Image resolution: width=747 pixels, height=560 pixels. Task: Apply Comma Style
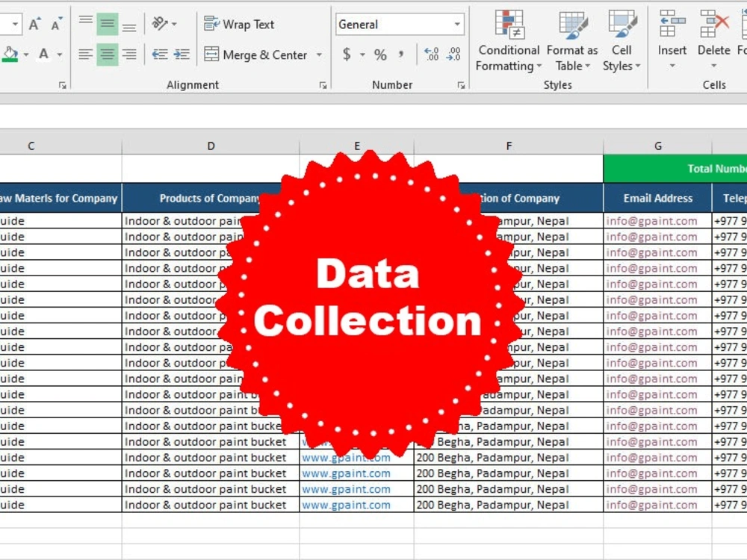pyautogui.click(x=402, y=55)
